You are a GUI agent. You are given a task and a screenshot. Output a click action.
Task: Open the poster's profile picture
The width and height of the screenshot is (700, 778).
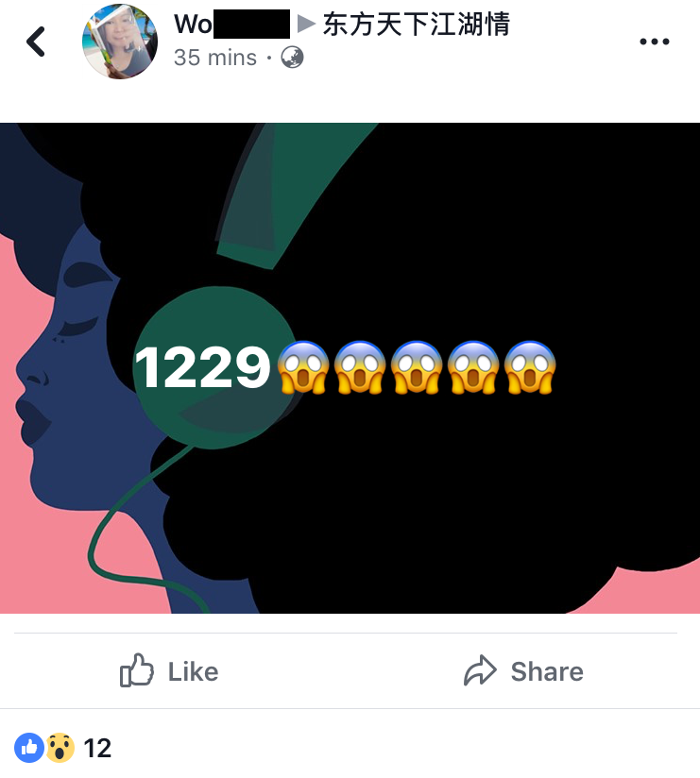120,42
